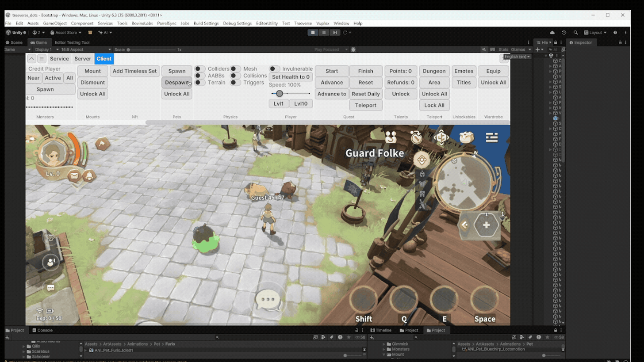Screen dimensions: 644x362
Task: Collapse the debug panel with caret button
Action: pos(31,59)
